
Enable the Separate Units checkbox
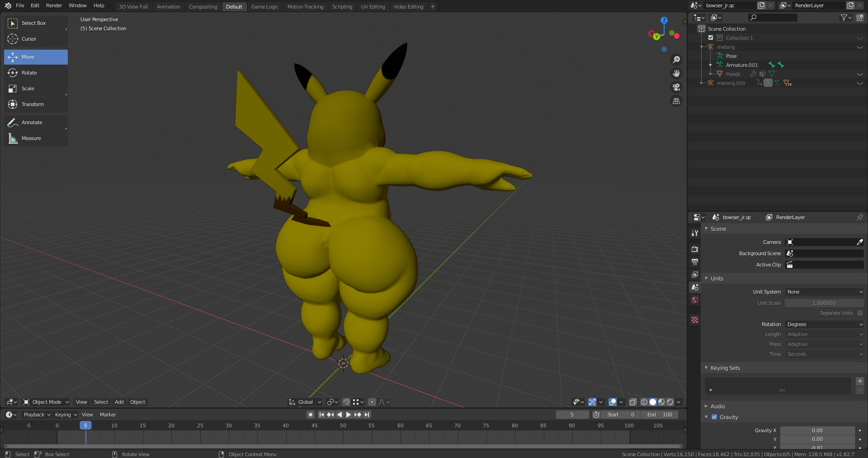(860, 313)
